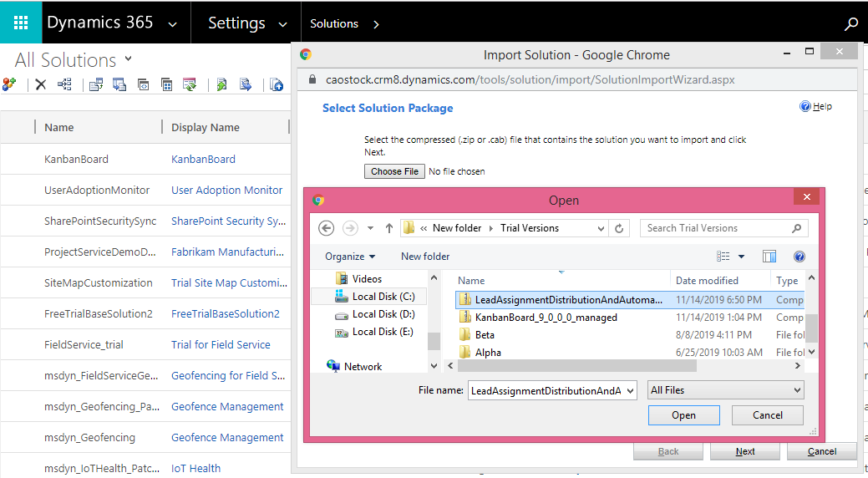Open the All Solutions view selector
This screenshot has height=478, width=868.
pos(129,58)
